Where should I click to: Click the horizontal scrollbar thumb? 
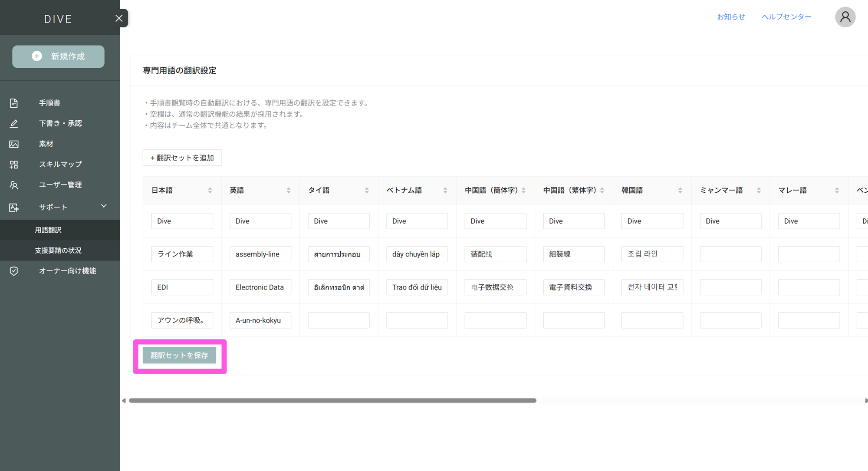(332, 400)
